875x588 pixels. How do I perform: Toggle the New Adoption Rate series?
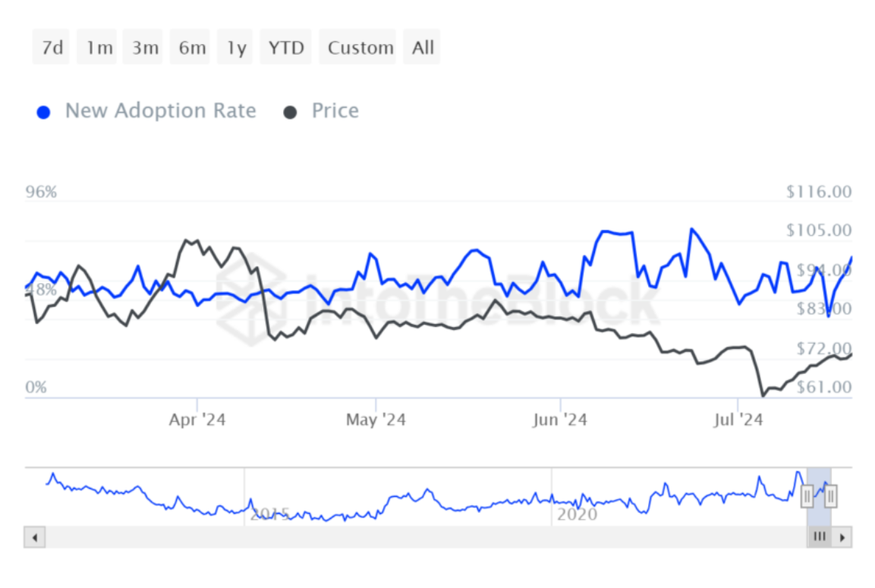click(x=160, y=111)
